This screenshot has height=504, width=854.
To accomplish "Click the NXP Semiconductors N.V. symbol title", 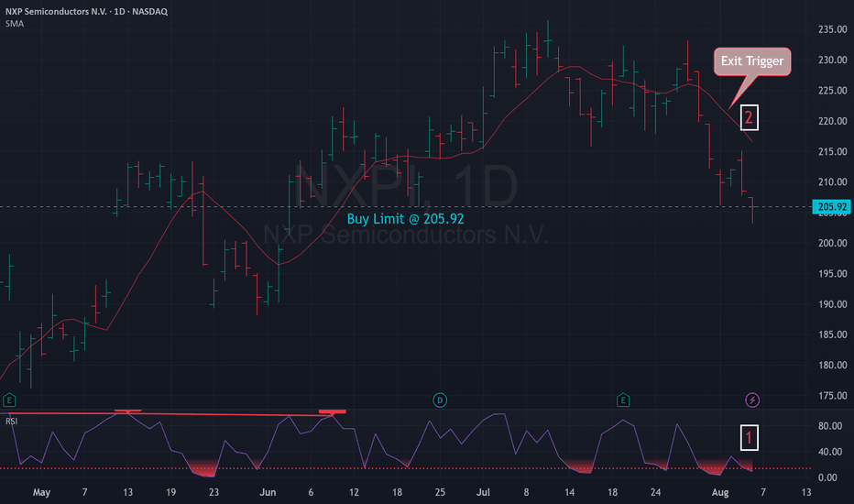I will (x=87, y=11).
